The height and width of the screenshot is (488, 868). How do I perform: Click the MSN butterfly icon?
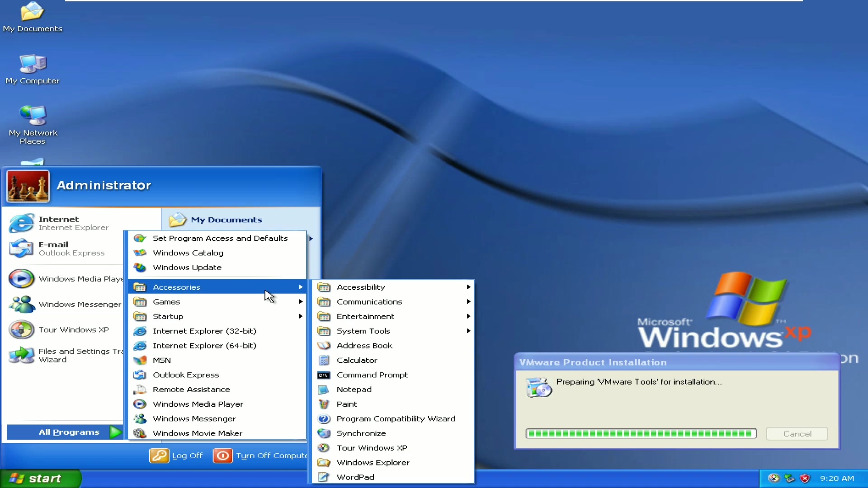pos(140,360)
